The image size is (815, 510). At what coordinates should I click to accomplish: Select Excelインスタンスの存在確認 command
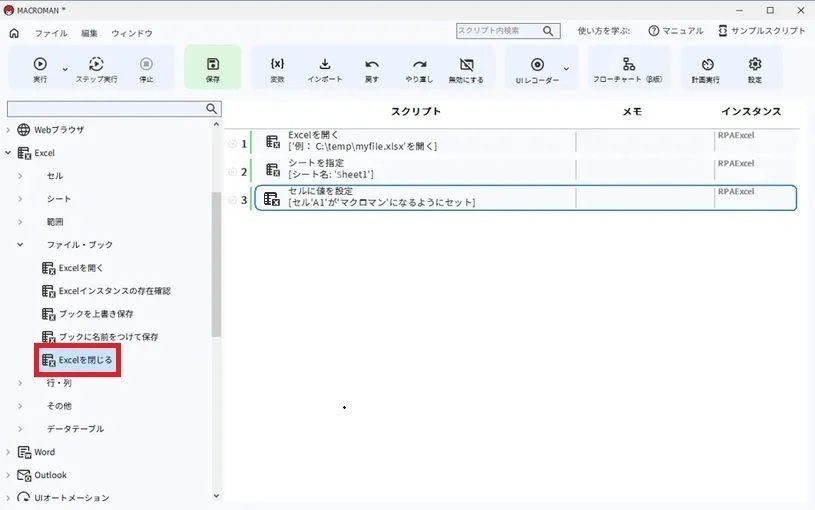pyautogui.click(x=107, y=291)
